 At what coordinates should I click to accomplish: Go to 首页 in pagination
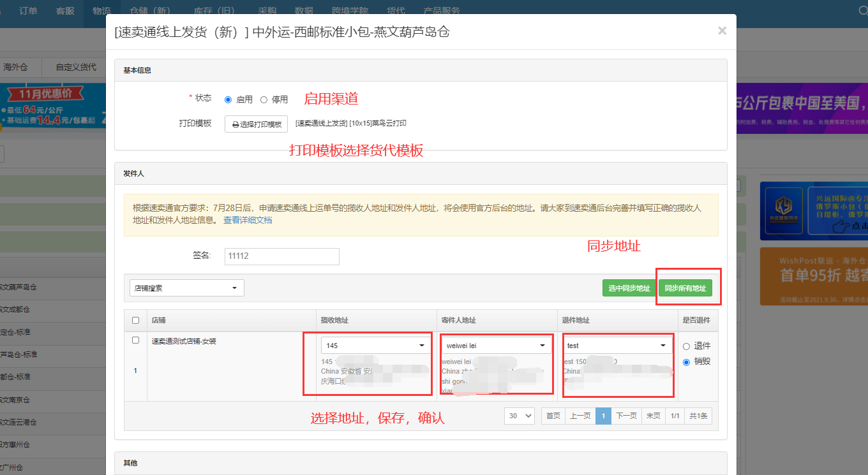pyautogui.click(x=553, y=416)
